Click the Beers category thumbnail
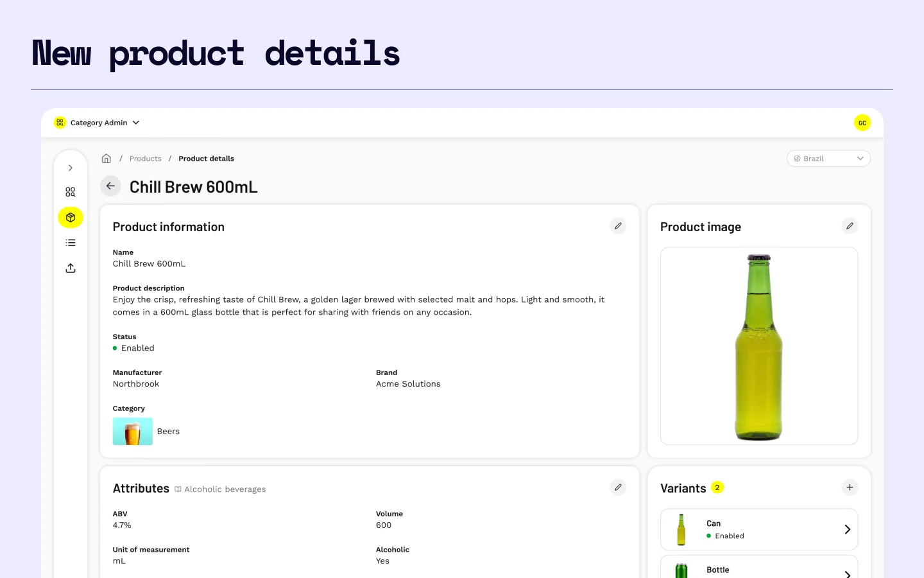Screen dimensions: 924x578 [133, 432]
